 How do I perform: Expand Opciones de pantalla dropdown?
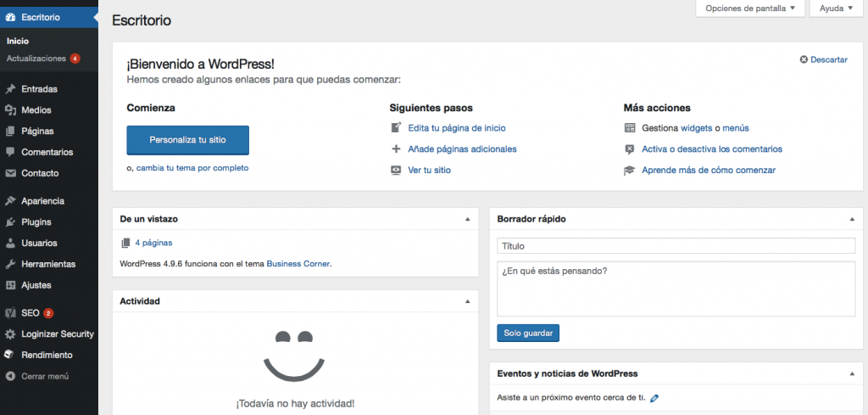click(749, 8)
